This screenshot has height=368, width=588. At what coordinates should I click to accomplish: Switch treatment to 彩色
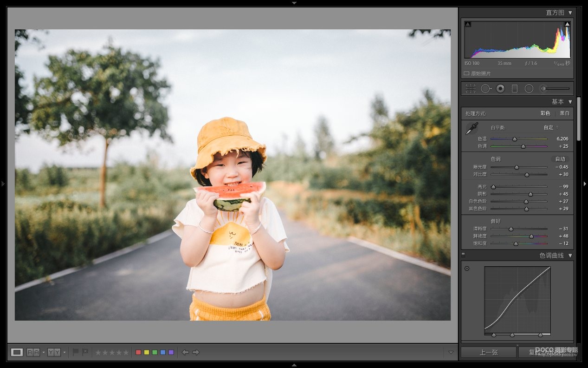coord(545,113)
